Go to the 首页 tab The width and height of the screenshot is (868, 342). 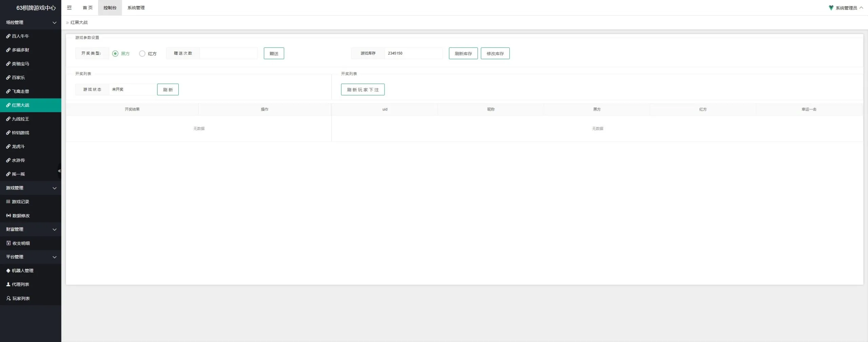coord(87,8)
